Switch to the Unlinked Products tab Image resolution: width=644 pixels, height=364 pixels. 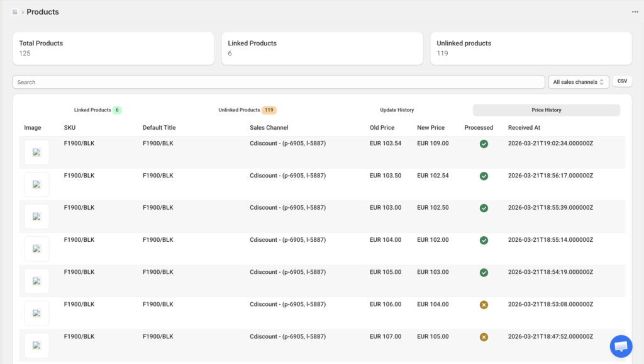(247, 110)
